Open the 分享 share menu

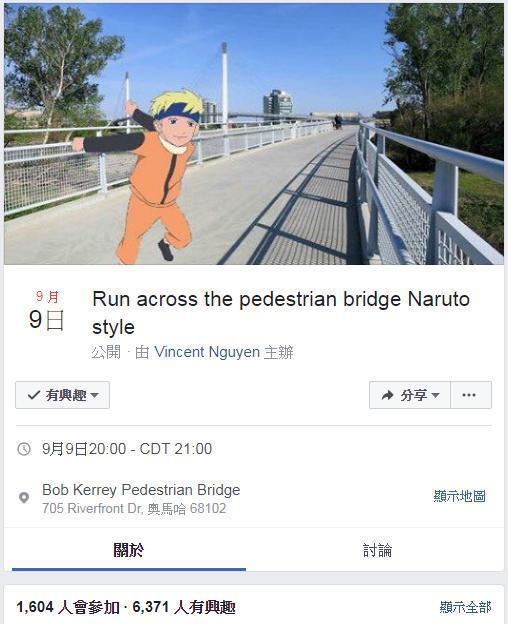click(x=410, y=395)
